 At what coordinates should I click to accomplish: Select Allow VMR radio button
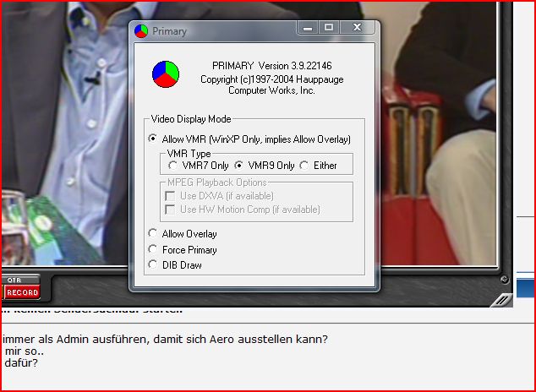coord(153,139)
